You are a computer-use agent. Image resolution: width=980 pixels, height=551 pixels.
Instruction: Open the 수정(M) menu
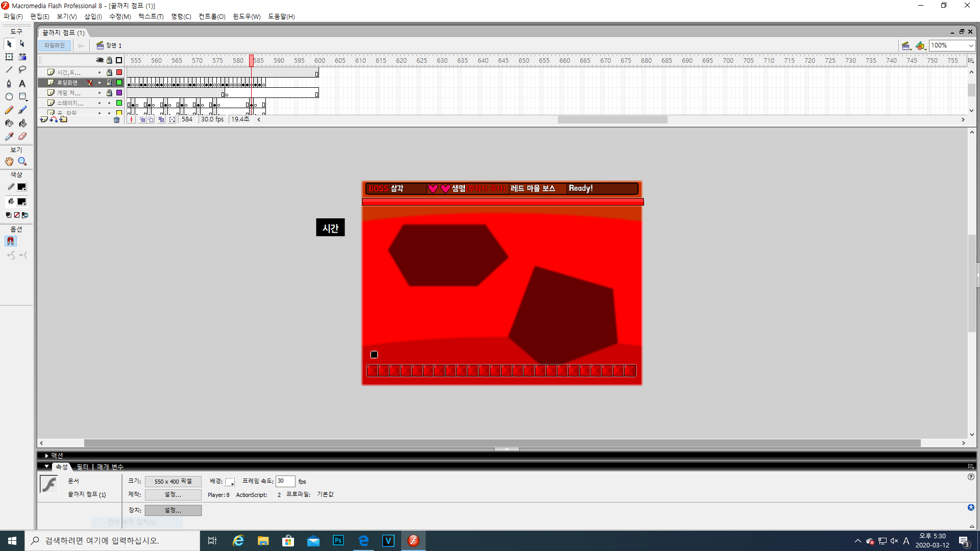coord(120,16)
